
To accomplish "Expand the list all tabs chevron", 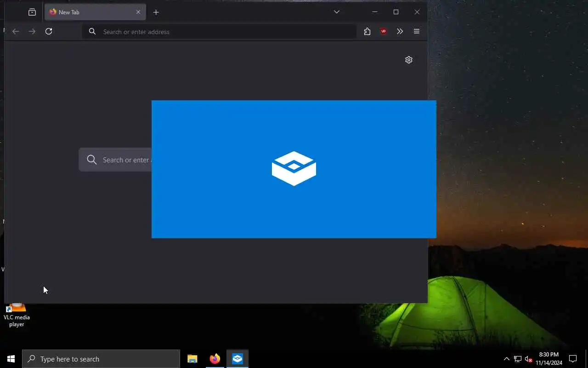I will 337,12.
